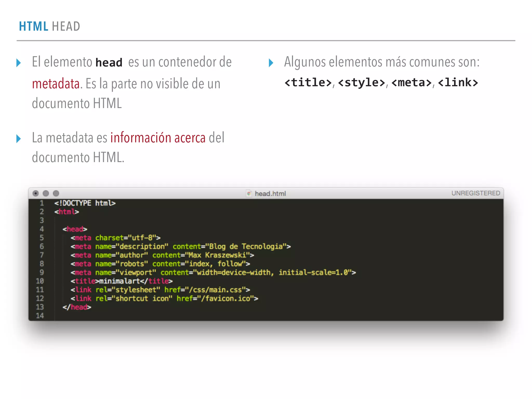The image size is (532, 399).
Task: Select line number 10 in gutter
Action: (40, 281)
